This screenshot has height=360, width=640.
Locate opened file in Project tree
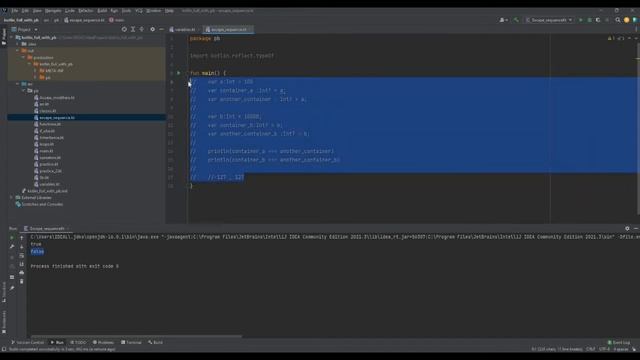[124, 29]
